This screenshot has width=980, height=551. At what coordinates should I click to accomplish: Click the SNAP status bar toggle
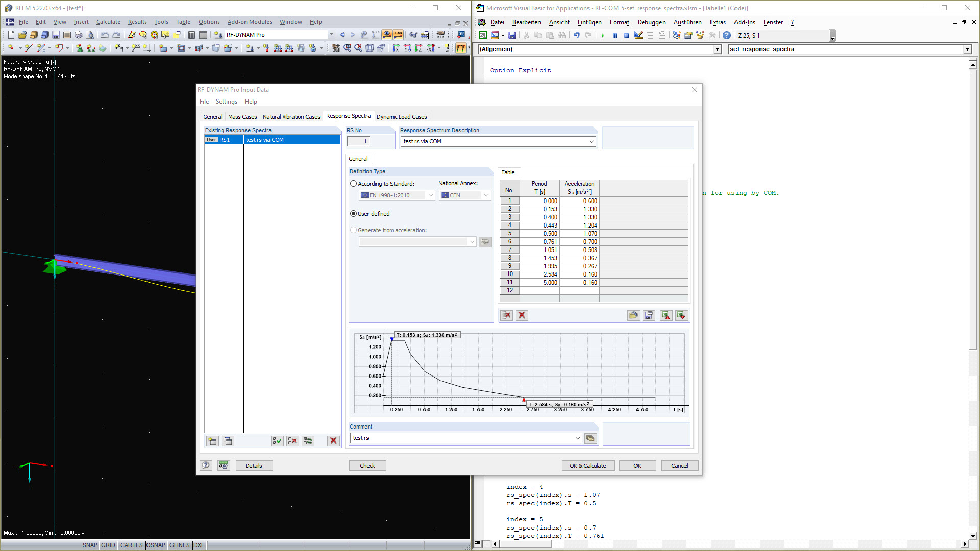(x=88, y=545)
